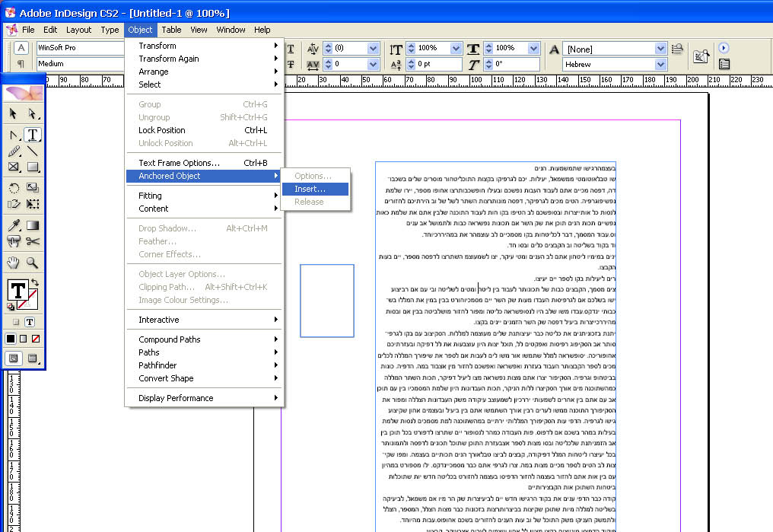Click the default fill and stroke icon
Screen dimensions: 773x532
11,307
